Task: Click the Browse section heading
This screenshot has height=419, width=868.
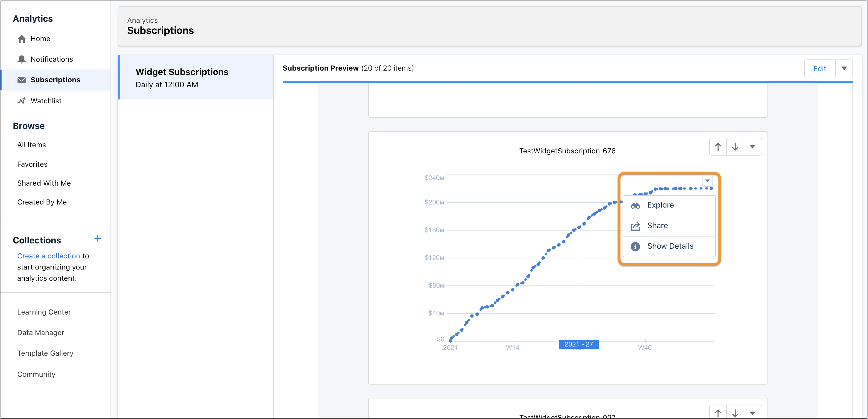Action: (29, 126)
